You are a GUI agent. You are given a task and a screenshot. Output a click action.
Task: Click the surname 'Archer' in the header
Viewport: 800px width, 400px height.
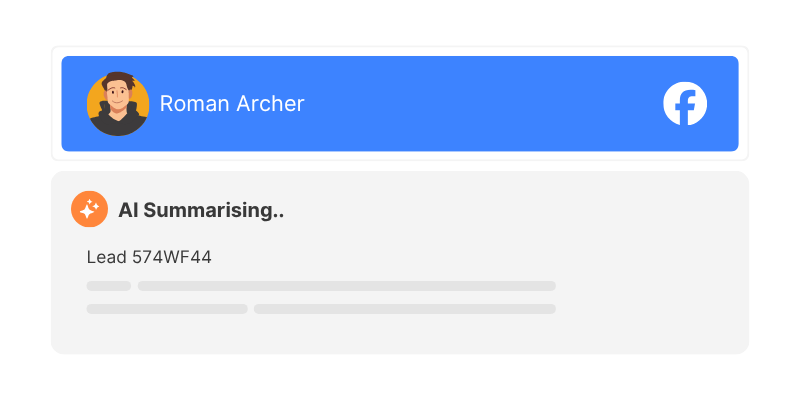click(269, 104)
